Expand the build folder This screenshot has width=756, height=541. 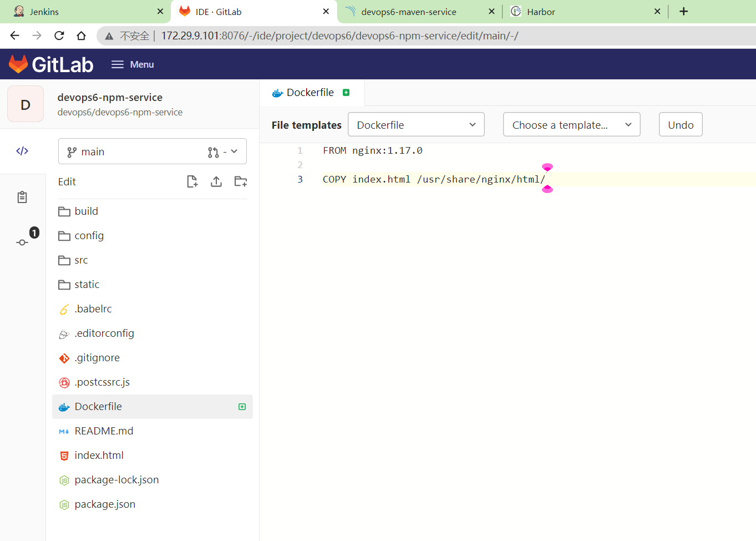click(153, 211)
